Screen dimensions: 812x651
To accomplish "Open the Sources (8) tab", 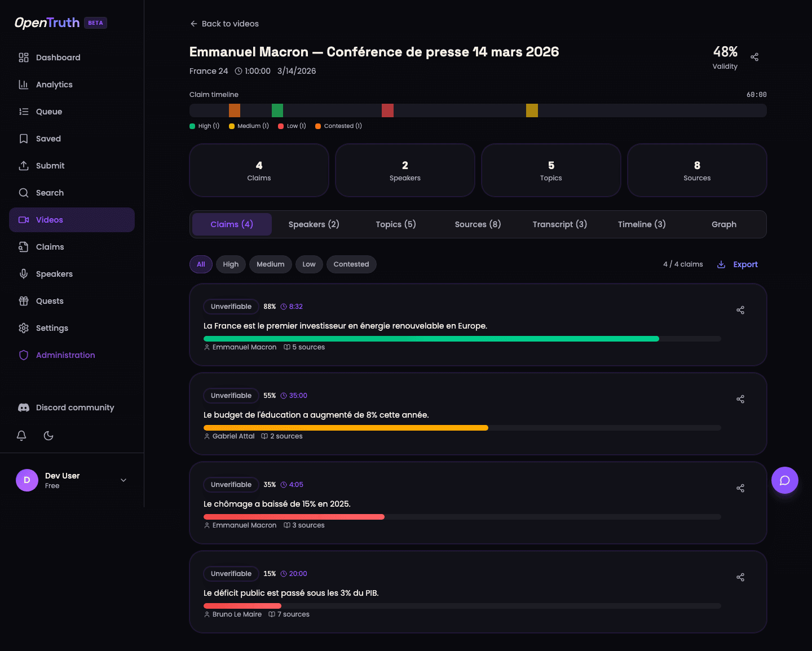I will 477,224.
